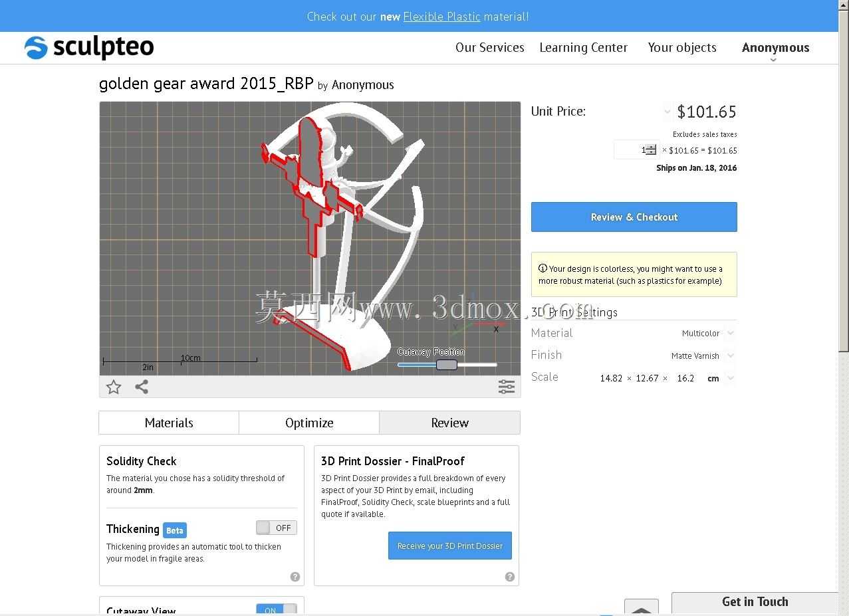The width and height of the screenshot is (849, 616).
Task: Click scale width field 14.82
Action: point(611,378)
